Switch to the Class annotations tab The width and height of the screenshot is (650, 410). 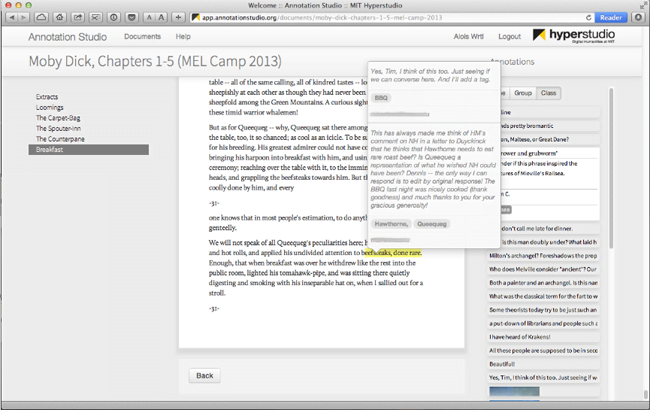[548, 93]
